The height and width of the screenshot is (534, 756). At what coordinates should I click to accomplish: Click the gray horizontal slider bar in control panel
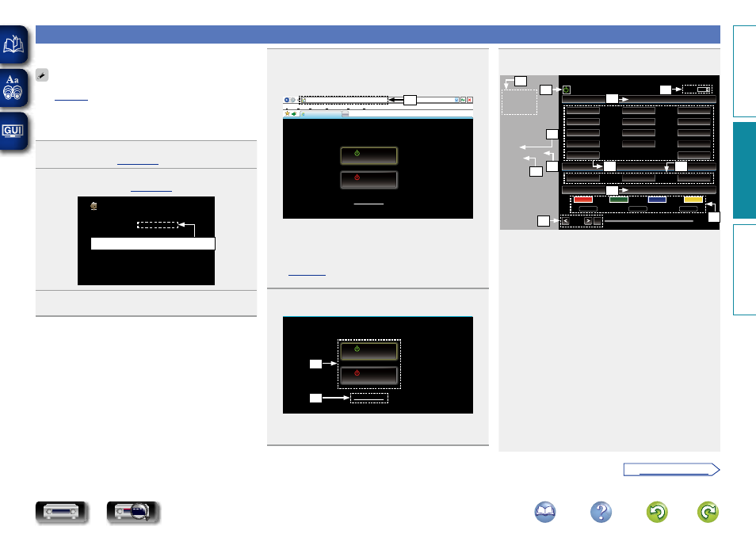coord(649,221)
